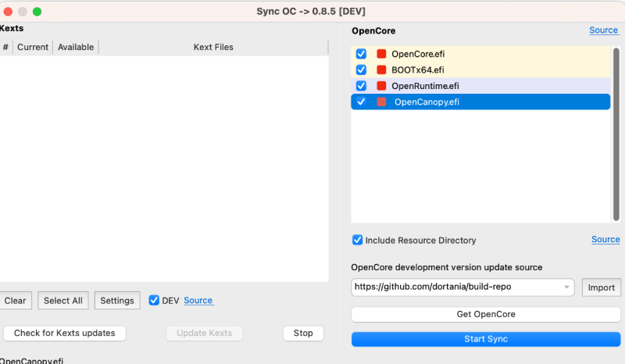Expand the update source URL dropdown
This screenshot has height=364, width=625.
pos(566,287)
